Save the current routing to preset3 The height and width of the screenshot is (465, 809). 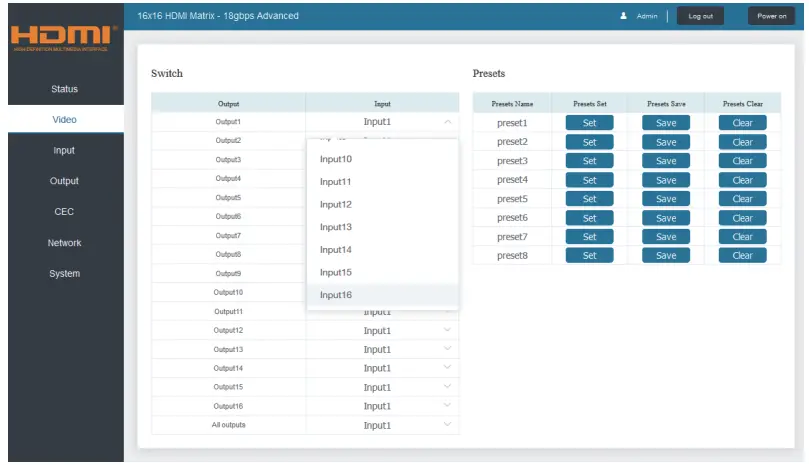click(x=666, y=161)
